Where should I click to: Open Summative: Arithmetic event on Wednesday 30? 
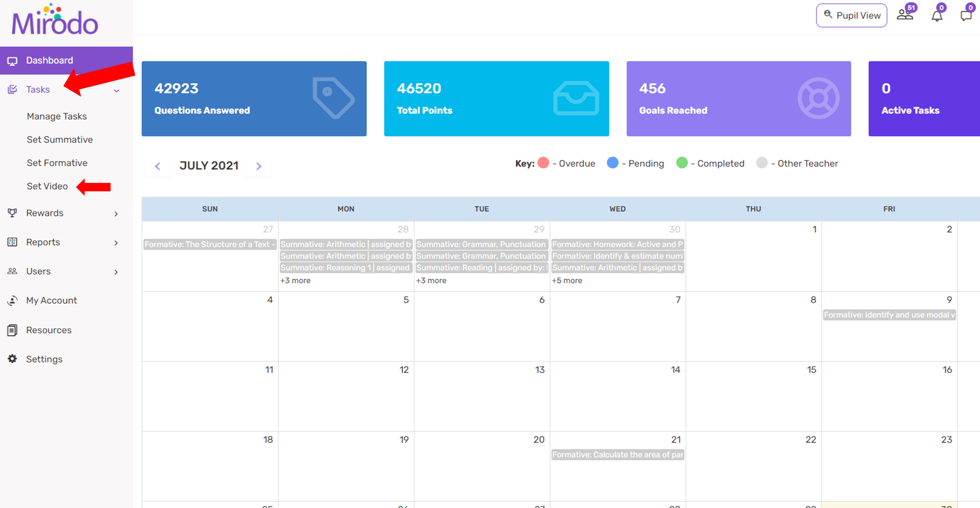(618, 268)
